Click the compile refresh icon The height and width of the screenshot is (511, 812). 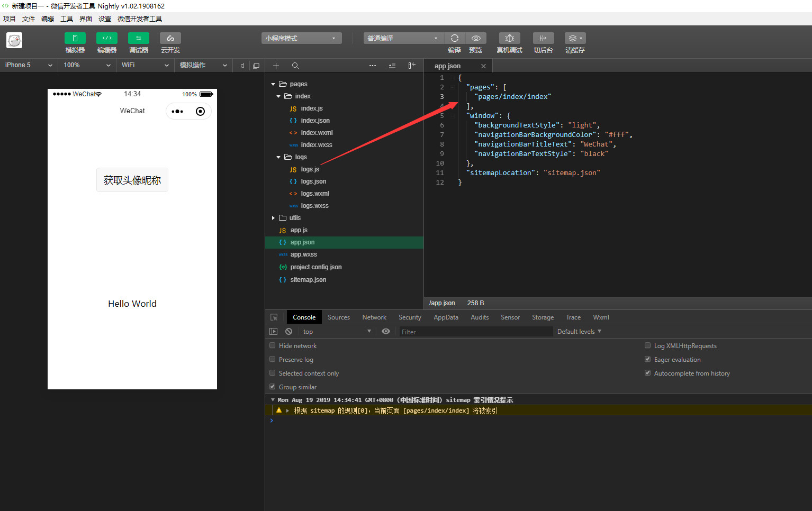pos(454,38)
